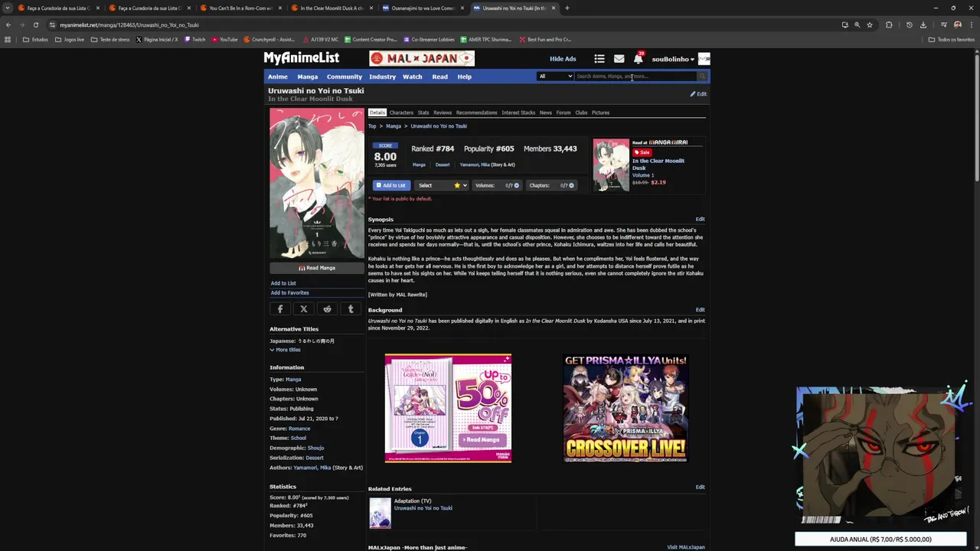
Task: Switch to the In the Clear Moonlit Dusk browser tab
Action: 332,8
